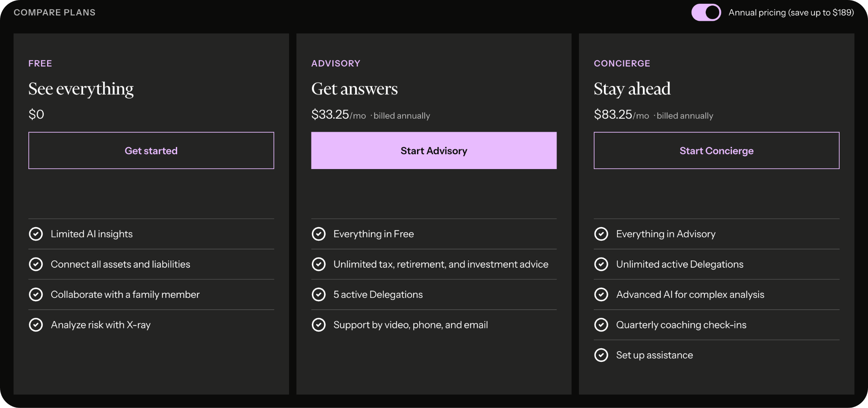This screenshot has width=868, height=408.
Task: Click 'Limited AI insights' feature text
Action: point(92,234)
